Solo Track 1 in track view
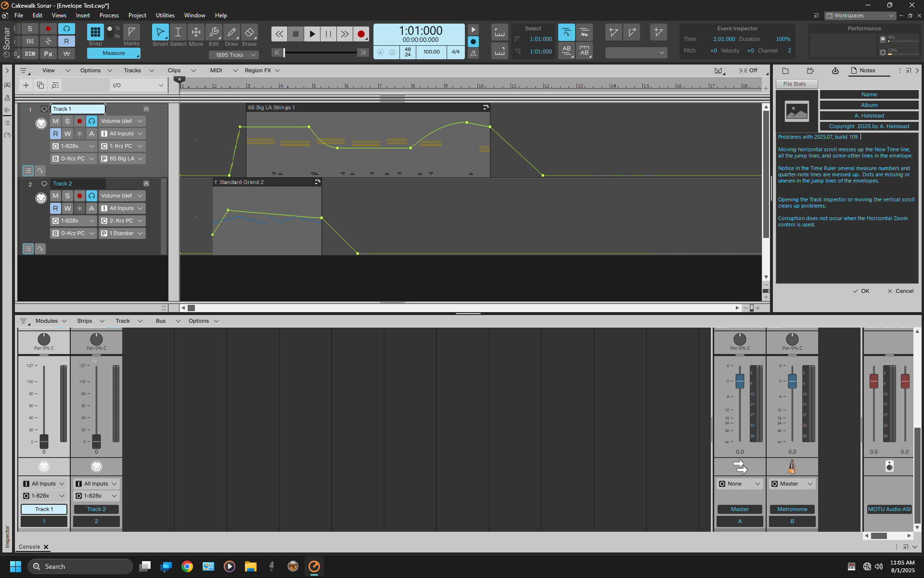Screen dimensions: 924x578 (67, 121)
